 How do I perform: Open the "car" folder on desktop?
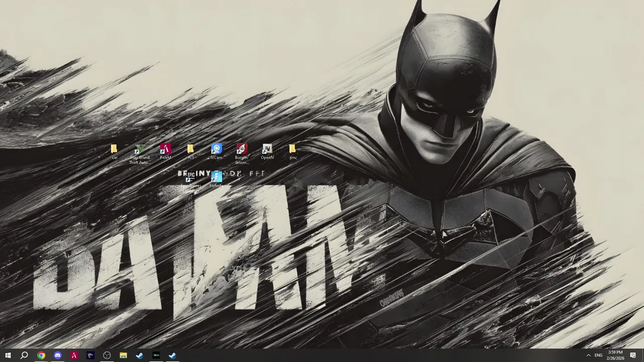tap(114, 151)
